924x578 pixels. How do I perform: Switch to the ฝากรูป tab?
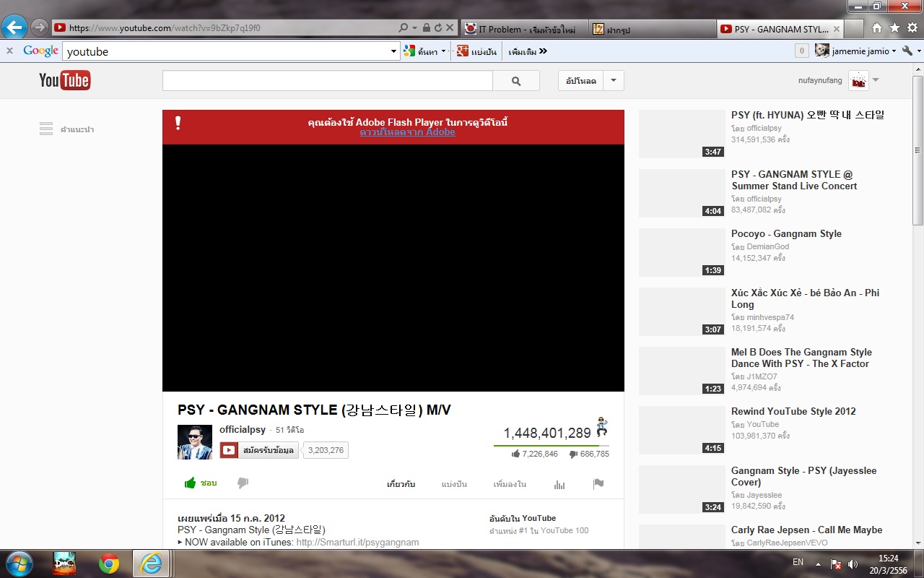(x=653, y=29)
